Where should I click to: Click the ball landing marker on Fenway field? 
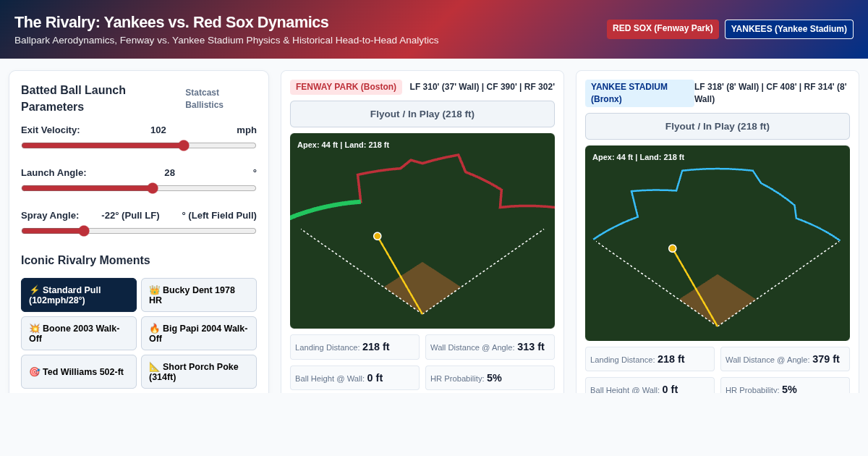(x=378, y=236)
